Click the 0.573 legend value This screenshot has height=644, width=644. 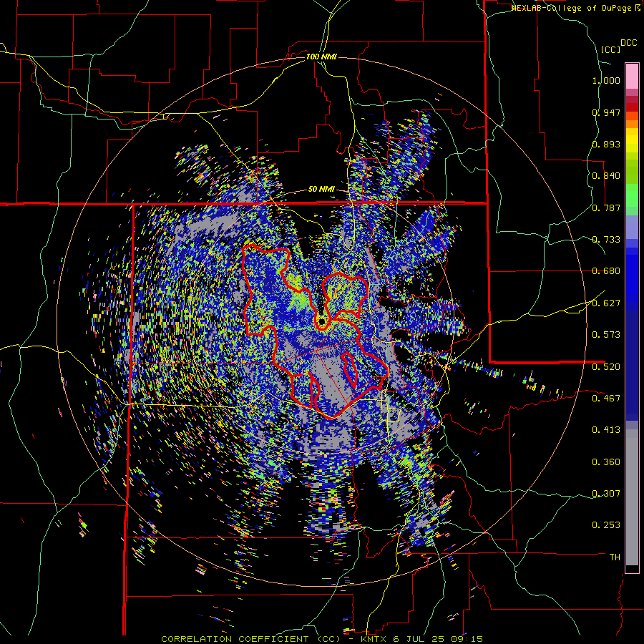pos(606,335)
